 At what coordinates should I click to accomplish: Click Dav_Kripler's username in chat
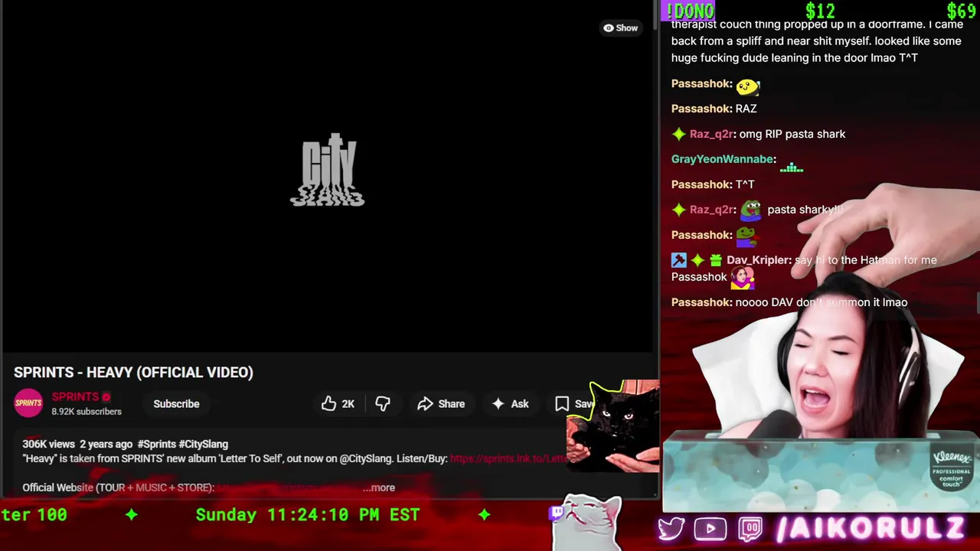click(757, 260)
